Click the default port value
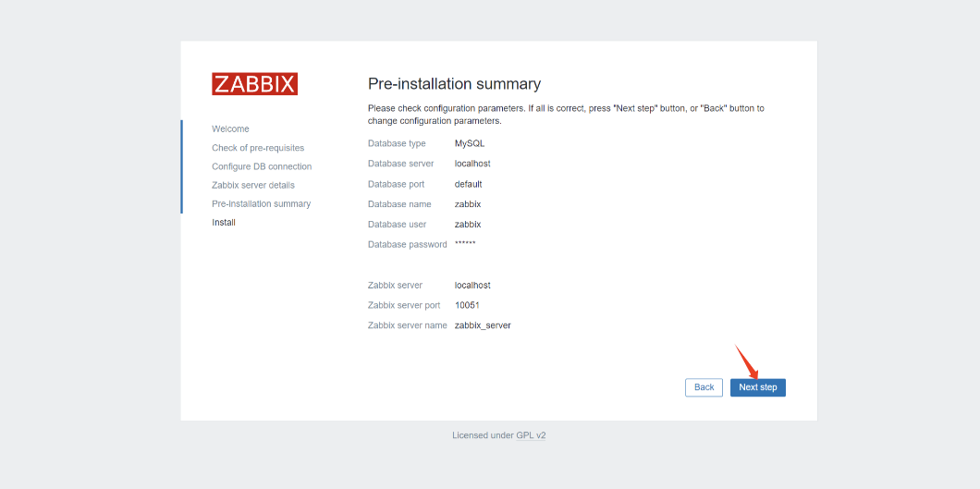Viewport: 980px width, 489px height. [468, 184]
